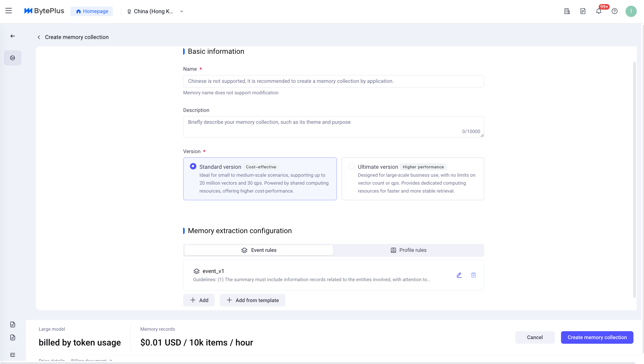Click the billing document icon in header
Screen dimensions: 644x364
[583, 11]
